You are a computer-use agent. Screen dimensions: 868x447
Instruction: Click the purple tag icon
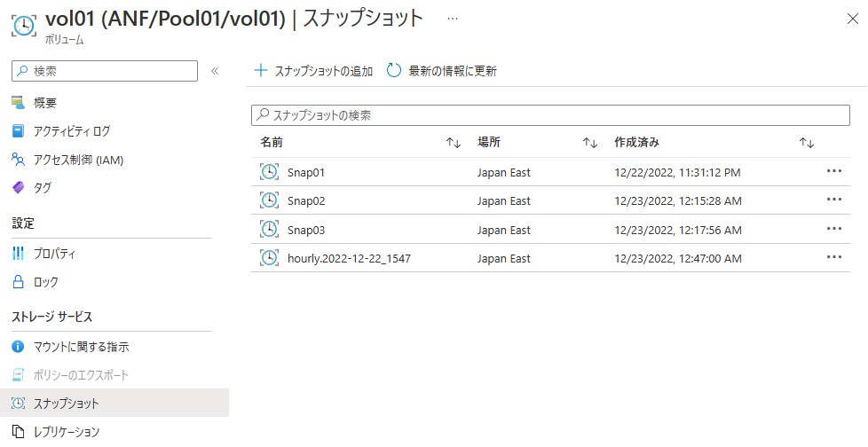[19, 187]
